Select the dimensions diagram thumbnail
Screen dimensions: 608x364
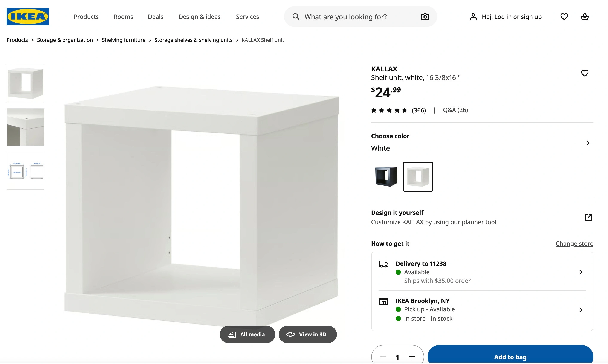pyautogui.click(x=26, y=171)
